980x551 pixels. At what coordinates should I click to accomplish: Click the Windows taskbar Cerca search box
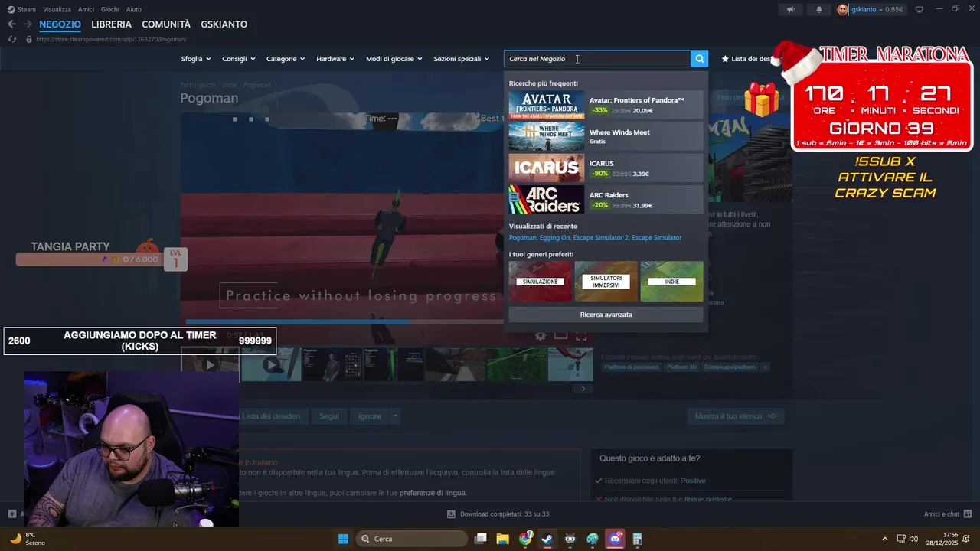(x=413, y=539)
